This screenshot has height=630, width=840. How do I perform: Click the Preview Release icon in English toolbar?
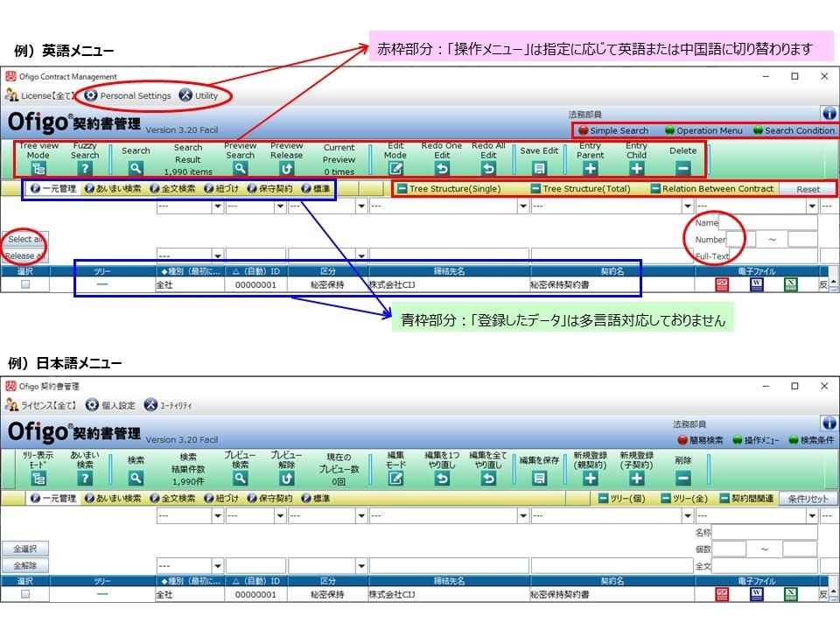point(287,169)
